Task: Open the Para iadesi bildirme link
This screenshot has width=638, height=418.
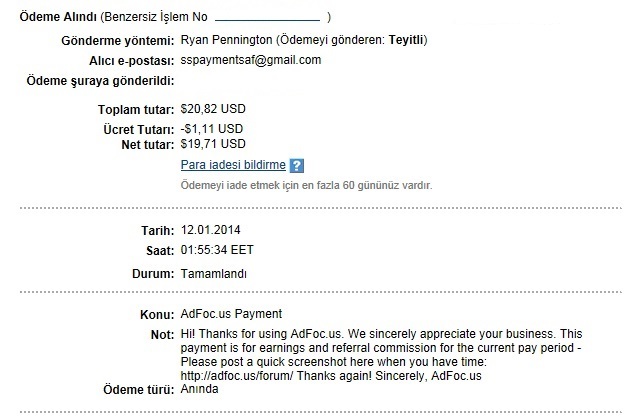Action: pyautogui.click(x=233, y=165)
